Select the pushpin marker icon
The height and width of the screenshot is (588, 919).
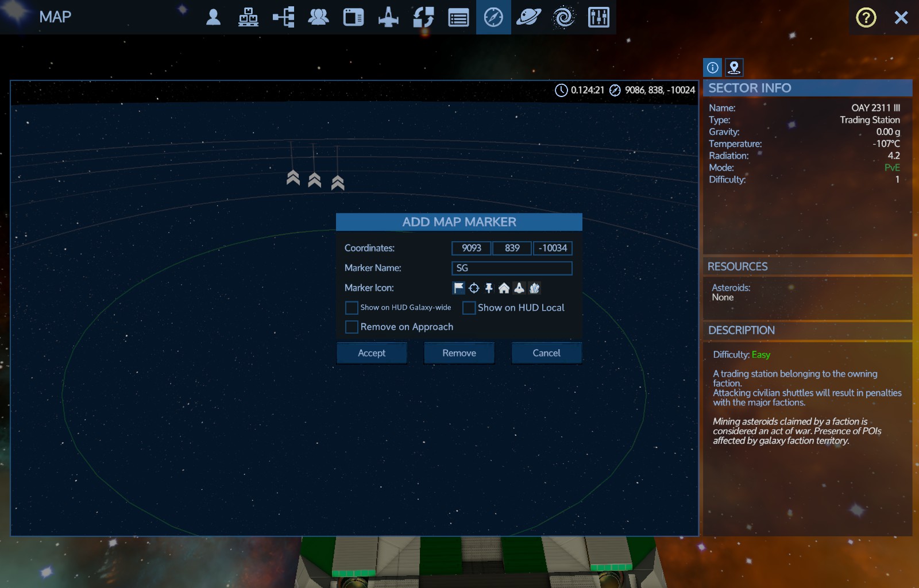[489, 288]
